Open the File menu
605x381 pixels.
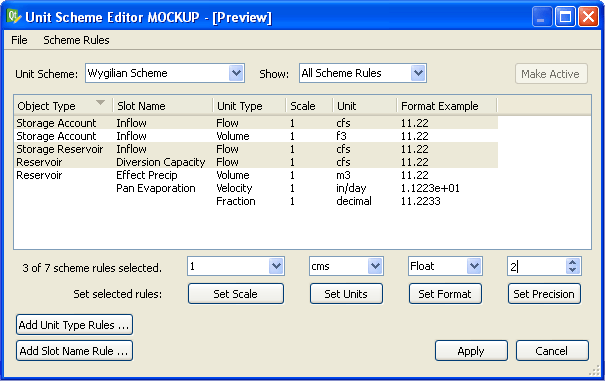[19, 40]
